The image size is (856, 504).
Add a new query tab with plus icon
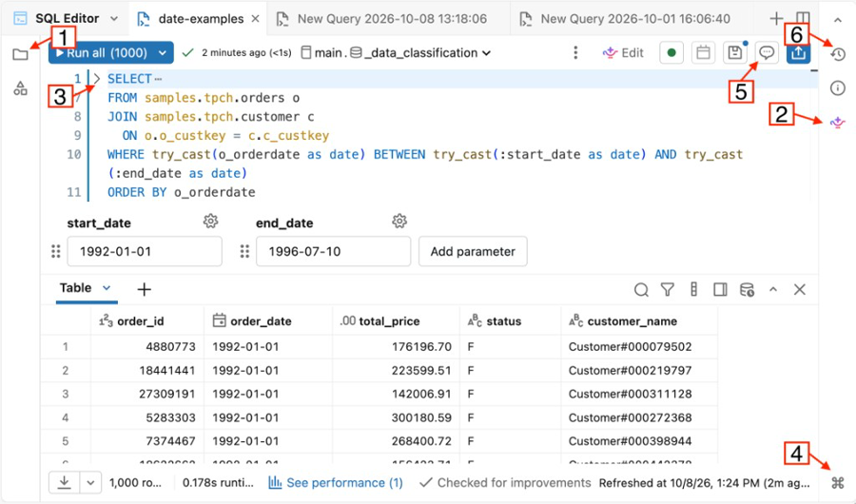point(776,19)
